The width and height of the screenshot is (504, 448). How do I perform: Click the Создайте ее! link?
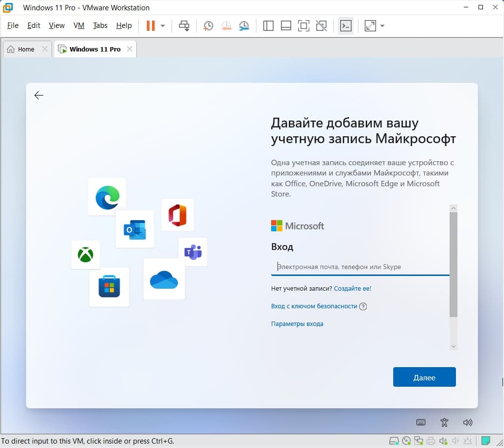(353, 288)
